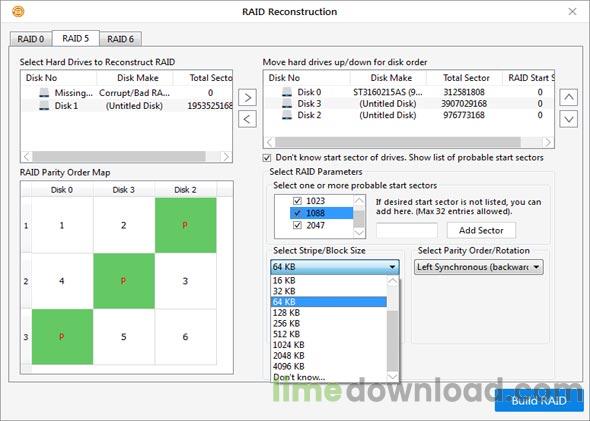The width and height of the screenshot is (590, 421).
Task: Uncheck start sector 1023
Action: point(297,201)
